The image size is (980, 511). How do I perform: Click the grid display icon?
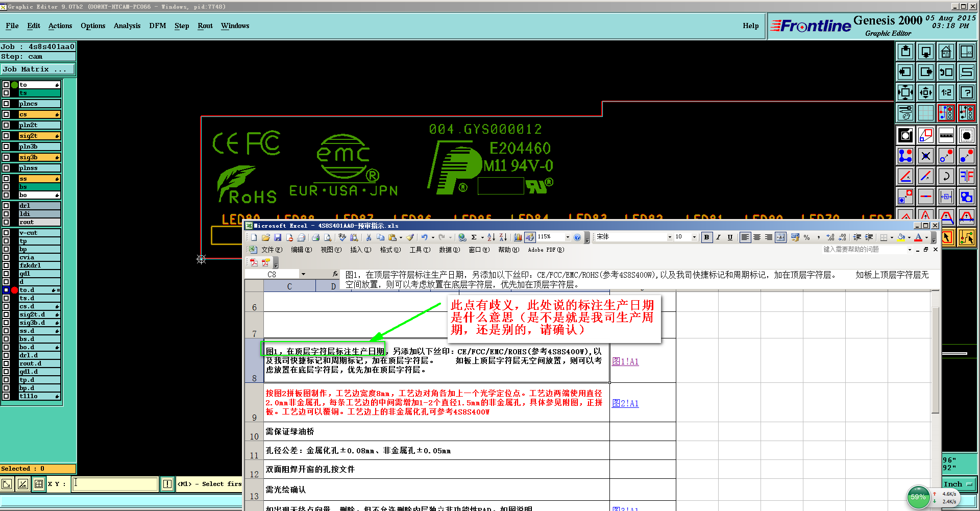pyautogui.click(x=926, y=113)
